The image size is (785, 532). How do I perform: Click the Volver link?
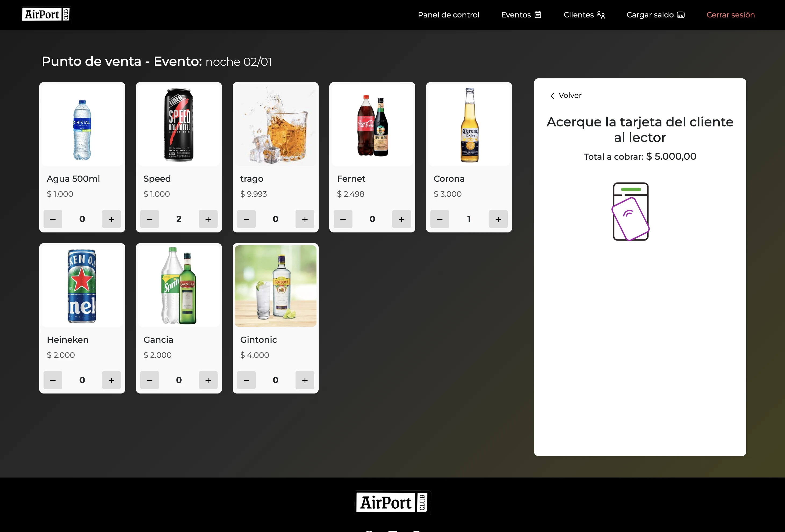(x=570, y=95)
